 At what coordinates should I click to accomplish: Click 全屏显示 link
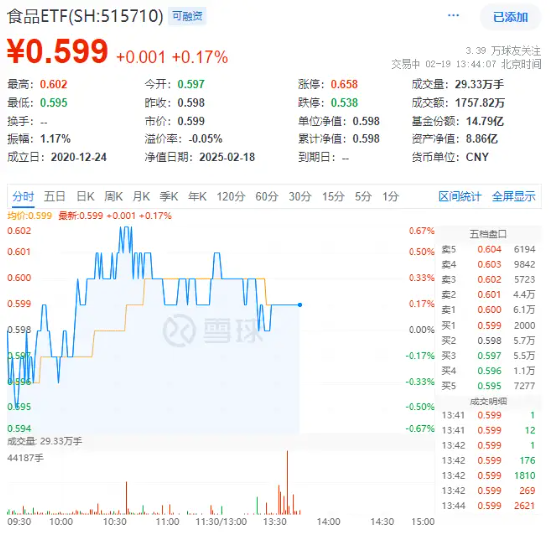click(x=514, y=196)
